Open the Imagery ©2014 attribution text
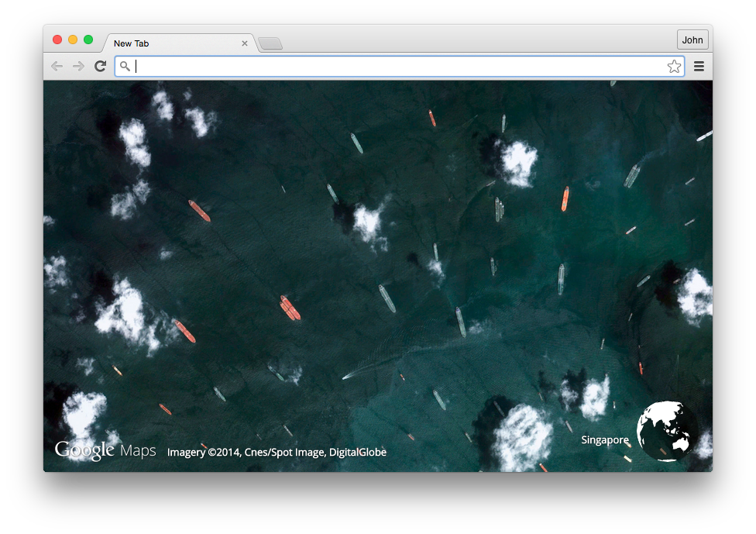 click(277, 452)
